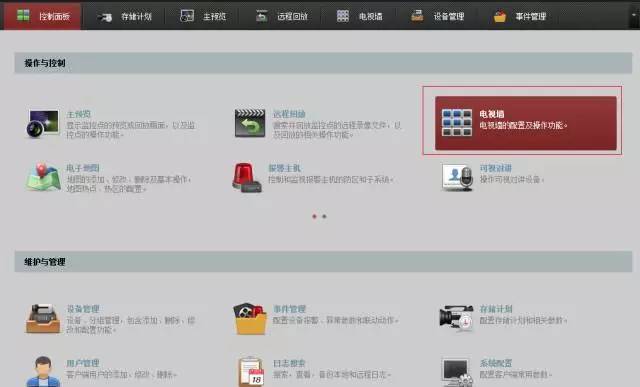This screenshot has width=640, height=387.
Task: Switch to the first page indicator dot
Action: coord(314,216)
